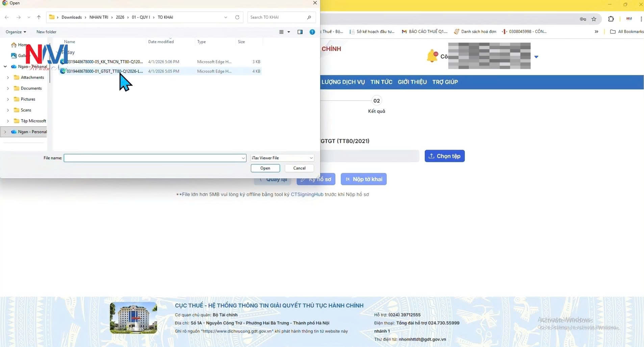The image size is (644, 347).
Task: Click the File name input field
Action: pyautogui.click(x=152, y=158)
